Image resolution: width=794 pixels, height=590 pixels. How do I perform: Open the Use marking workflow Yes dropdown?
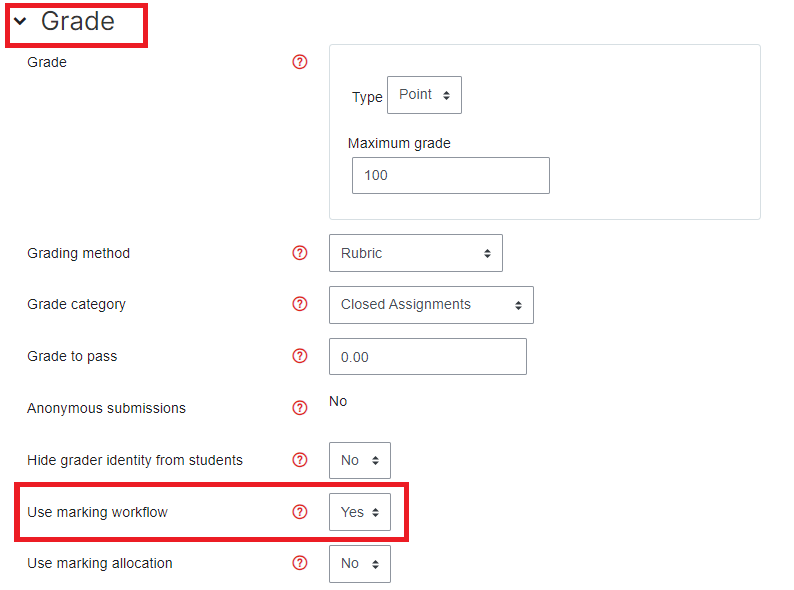coord(360,512)
